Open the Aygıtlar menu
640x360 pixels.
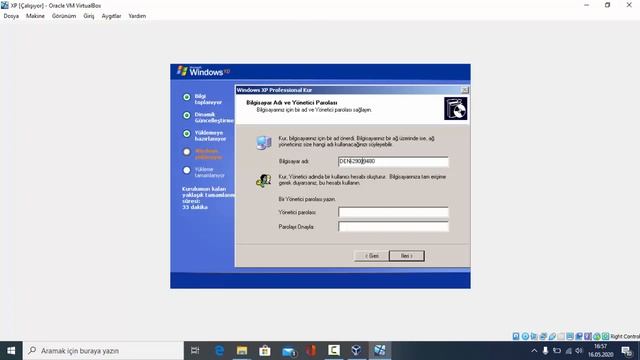click(111, 16)
